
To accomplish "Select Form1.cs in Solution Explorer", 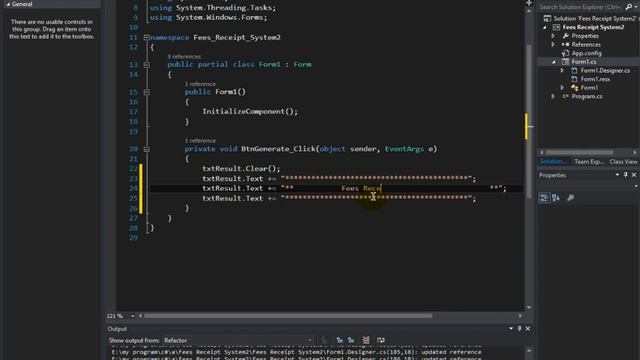I will point(584,62).
